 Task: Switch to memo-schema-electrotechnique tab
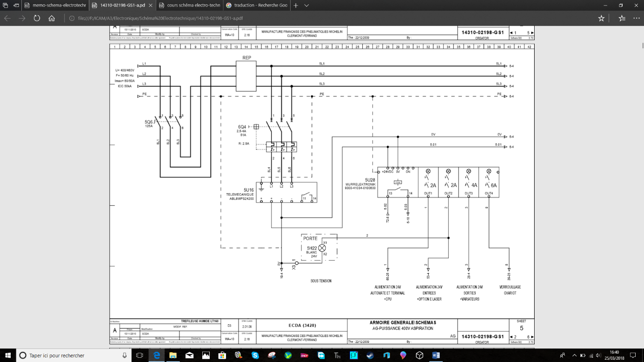coord(56,6)
